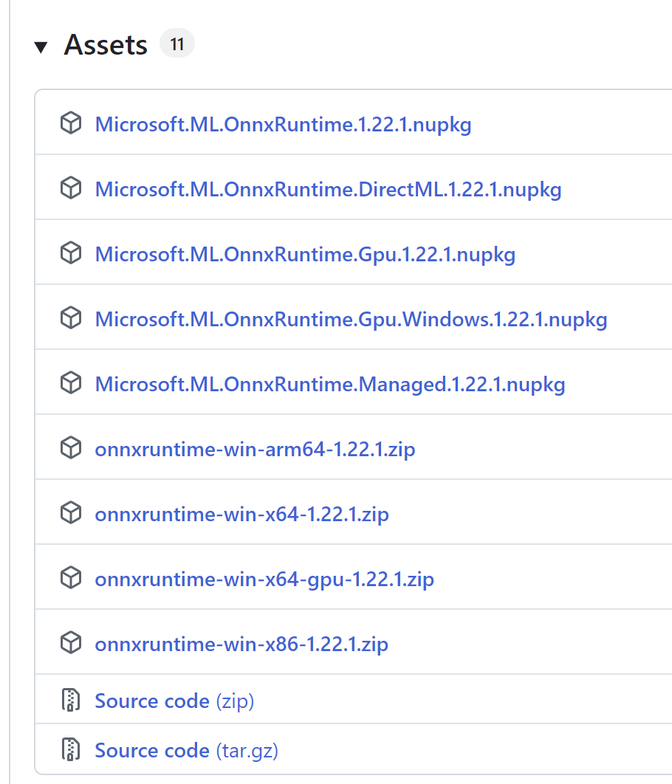Click the package icon beside onnxruntime-win-x86 zip
The width and height of the screenshot is (672, 784).
point(70,642)
